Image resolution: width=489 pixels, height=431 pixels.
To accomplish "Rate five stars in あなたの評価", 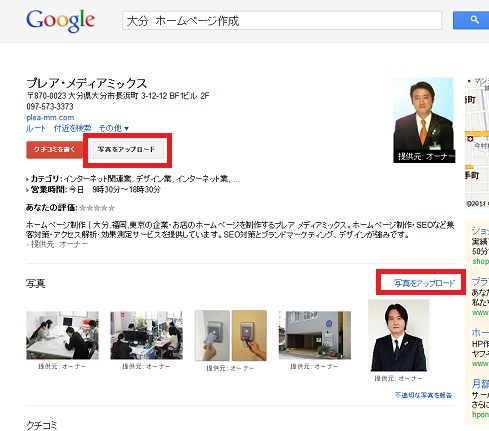I will click(111, 208).
